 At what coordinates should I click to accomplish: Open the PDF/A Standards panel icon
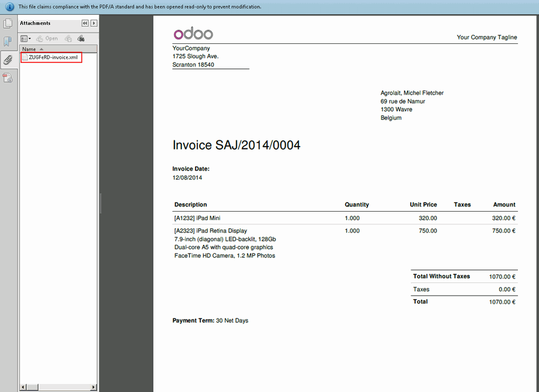(x=7, y=78)
